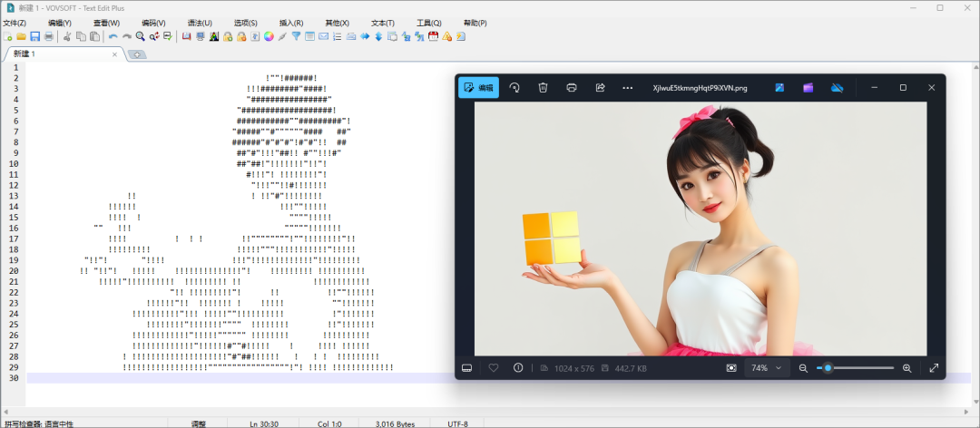
Task: Click line number 30 in the gutter
Action: [x=14, y=378]
